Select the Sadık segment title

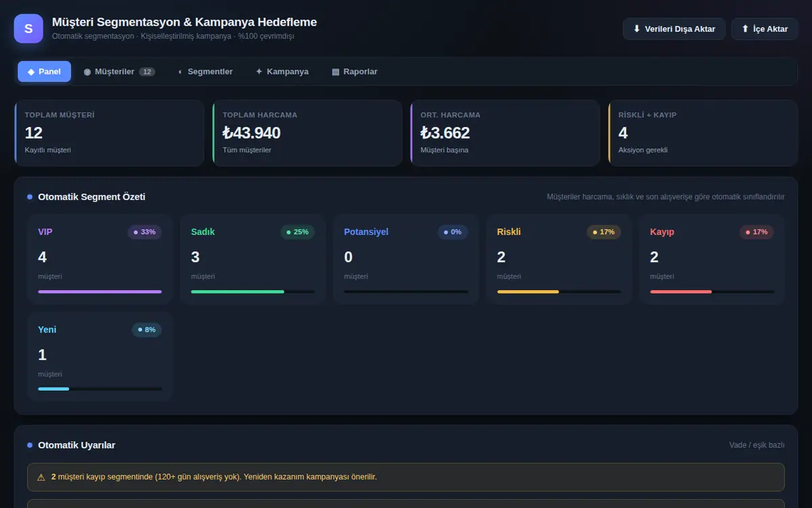click(203, 232)
